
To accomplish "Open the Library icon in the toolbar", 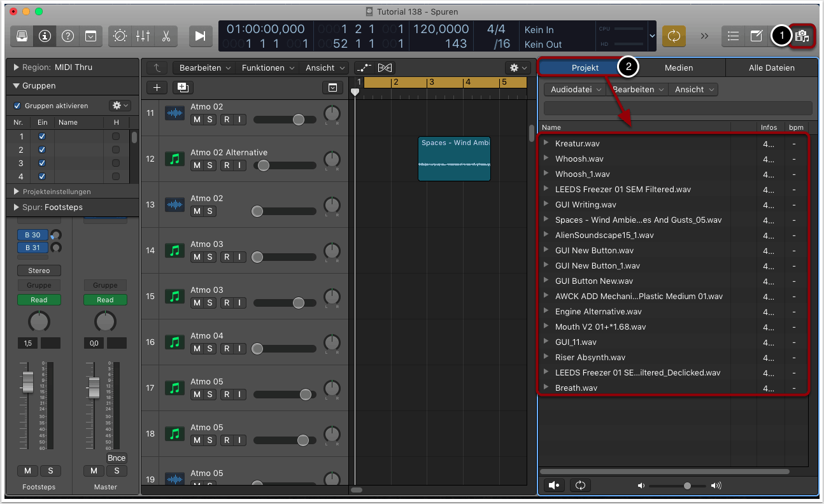I will click(22, 36).
